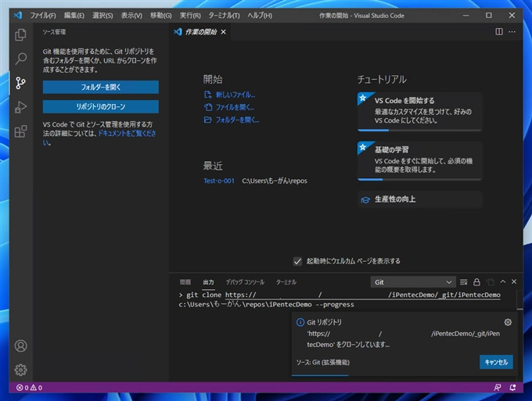Select the Source Control icon in activity bar
Image resolution: width=532 pixels, height=401 pixels.
(x=20, y=83)
